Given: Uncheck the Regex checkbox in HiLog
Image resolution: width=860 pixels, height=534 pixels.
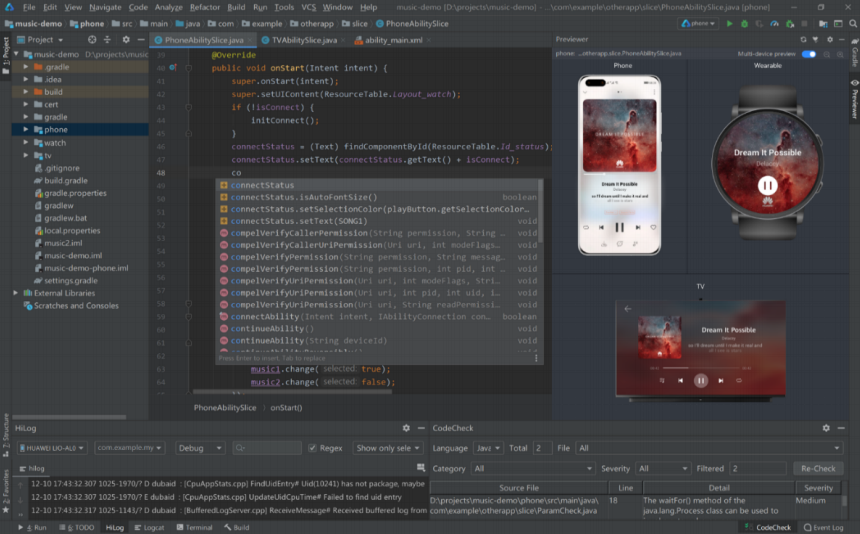Looking at the screenshot, I should 312,448.
